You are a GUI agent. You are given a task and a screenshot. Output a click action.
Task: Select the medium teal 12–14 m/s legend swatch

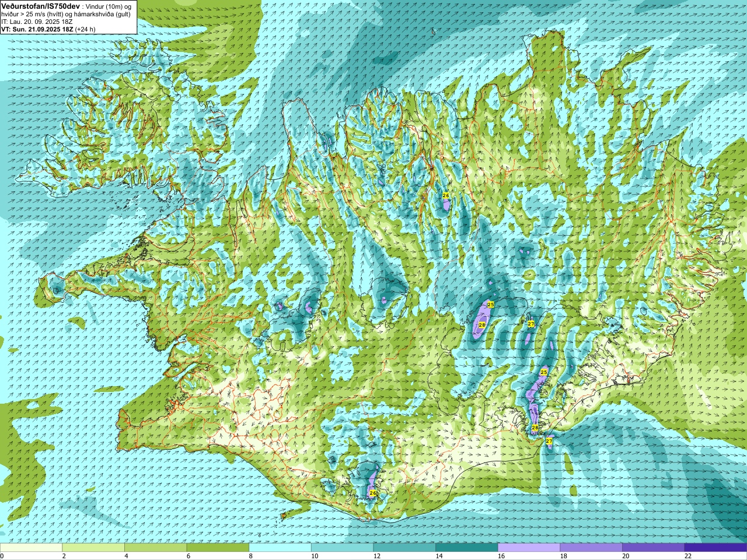coord(404,548)
